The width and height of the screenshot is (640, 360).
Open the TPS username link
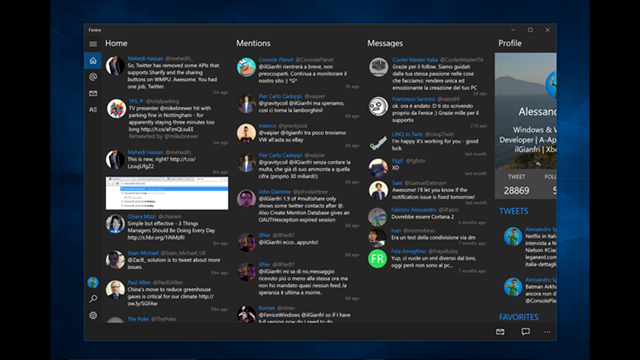point(133,101)
